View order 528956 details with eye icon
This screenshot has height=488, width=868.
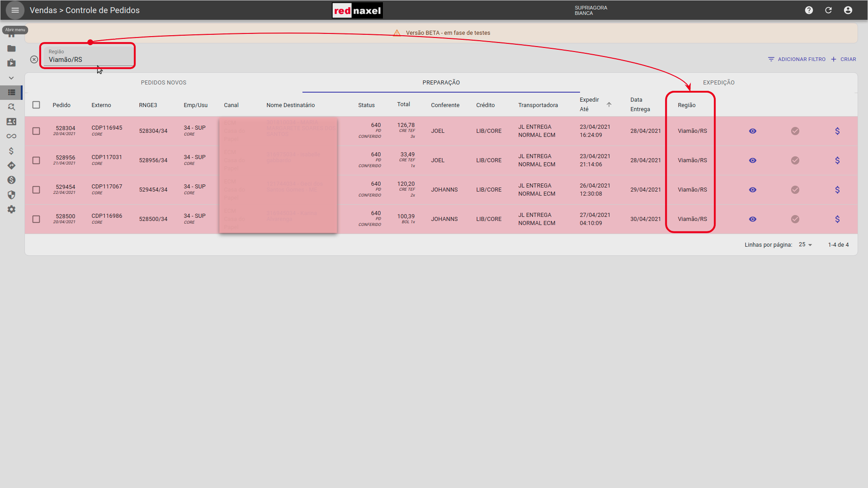[x=752, y=160]
